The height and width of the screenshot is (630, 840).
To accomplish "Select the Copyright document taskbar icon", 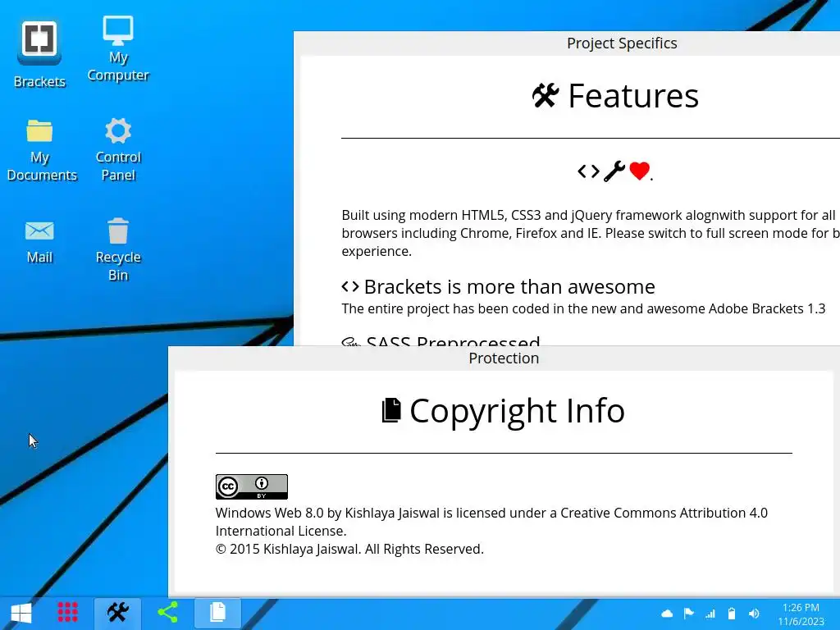I will click(217, 612).
